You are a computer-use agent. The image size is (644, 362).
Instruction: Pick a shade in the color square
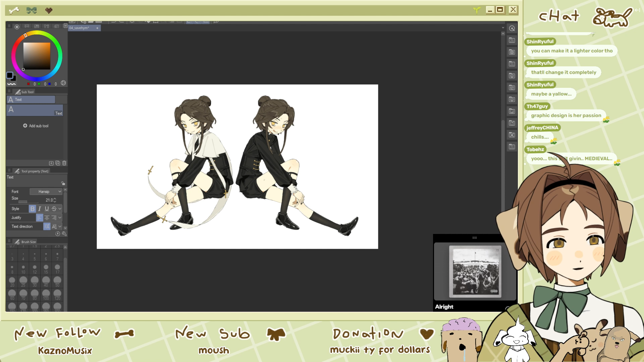[37, 56]
